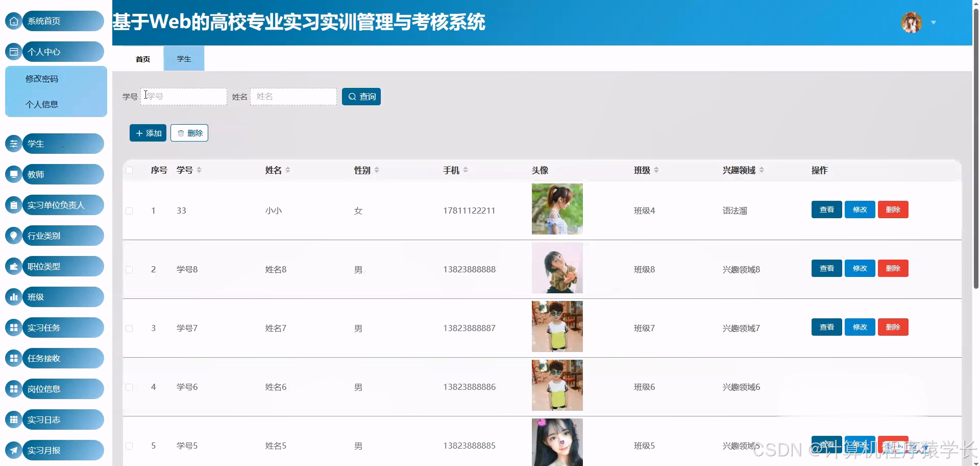
Task: Click 修改 for student 姓名8
Action: click(860, 268)
